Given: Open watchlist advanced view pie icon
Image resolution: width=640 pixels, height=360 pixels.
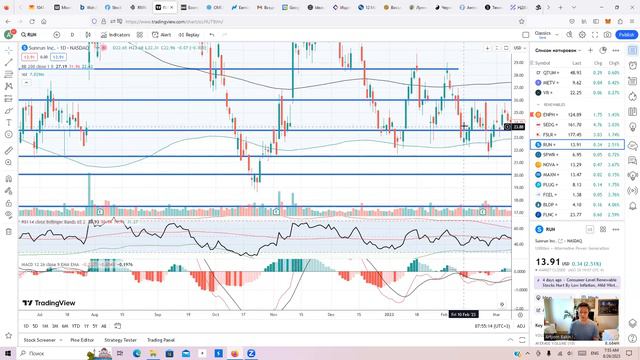Looking at the screenshot, I should click(x=603, y=50).
